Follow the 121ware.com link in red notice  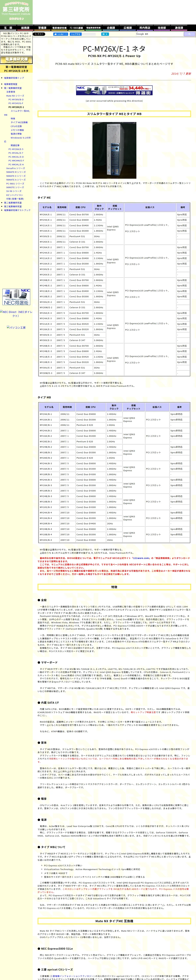tap(141, 558)
